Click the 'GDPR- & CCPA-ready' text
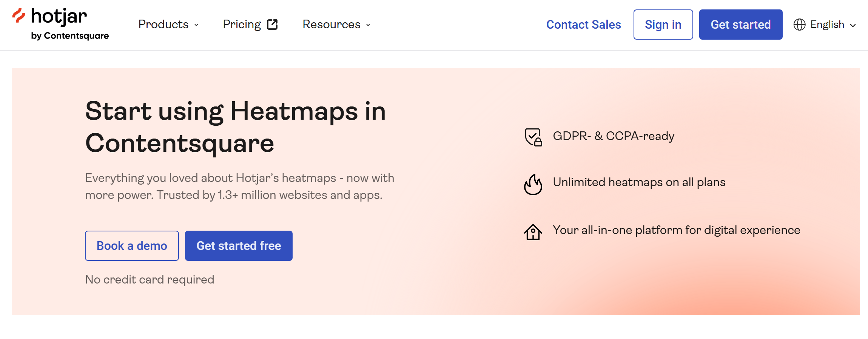The width and height of the screenshot is (868, 339). 614,136
